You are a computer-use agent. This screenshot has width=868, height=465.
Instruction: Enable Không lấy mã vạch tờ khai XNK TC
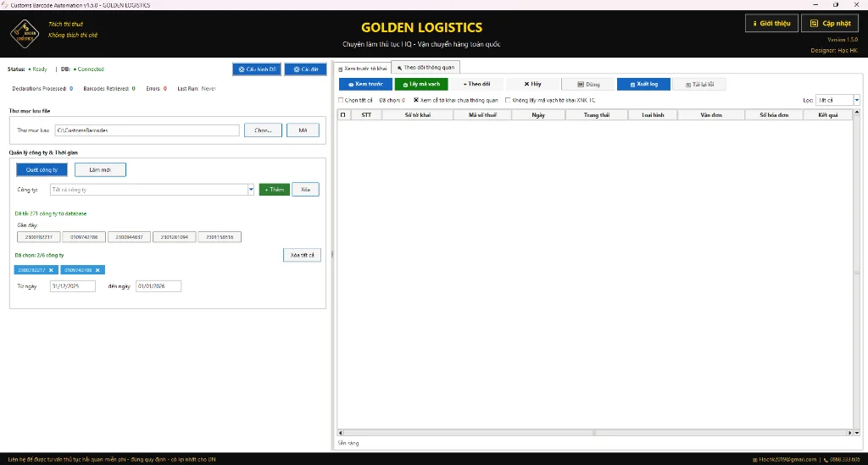[x=508, y=100]
